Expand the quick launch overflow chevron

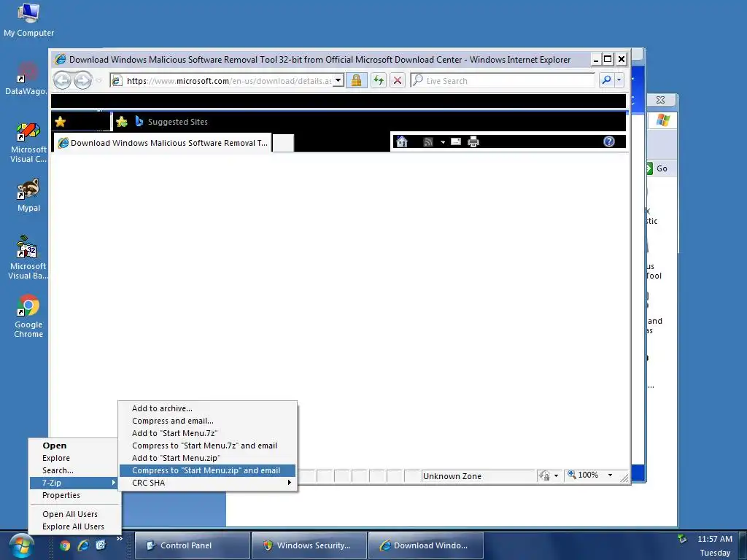pos(120,539)
